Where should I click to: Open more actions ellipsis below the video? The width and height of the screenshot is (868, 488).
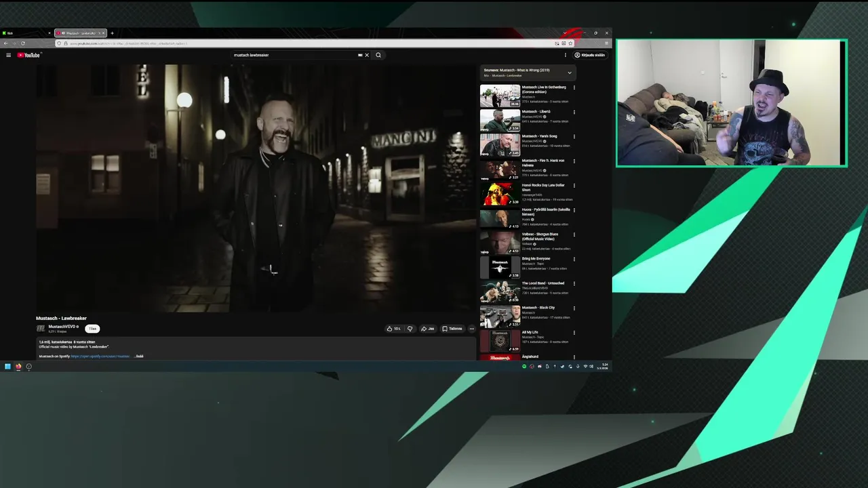[472, 329]
